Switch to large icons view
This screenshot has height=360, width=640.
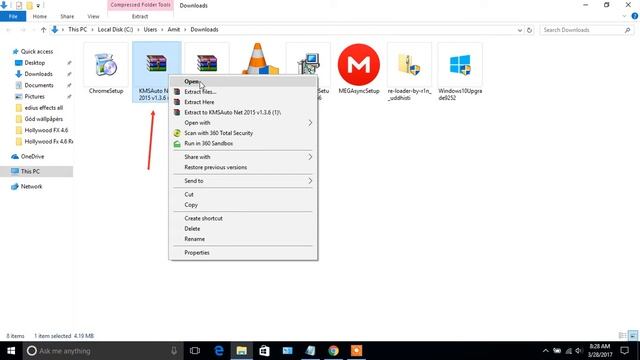[x=633, y=336]
